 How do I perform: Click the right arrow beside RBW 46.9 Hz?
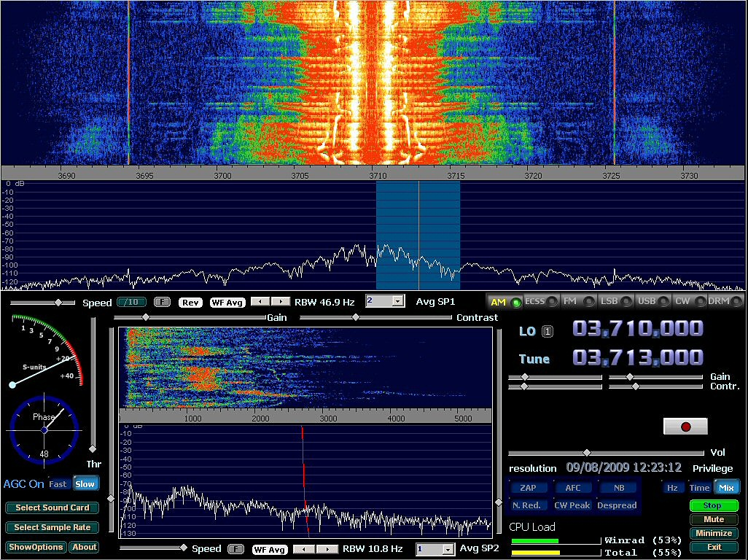(281, 301)
